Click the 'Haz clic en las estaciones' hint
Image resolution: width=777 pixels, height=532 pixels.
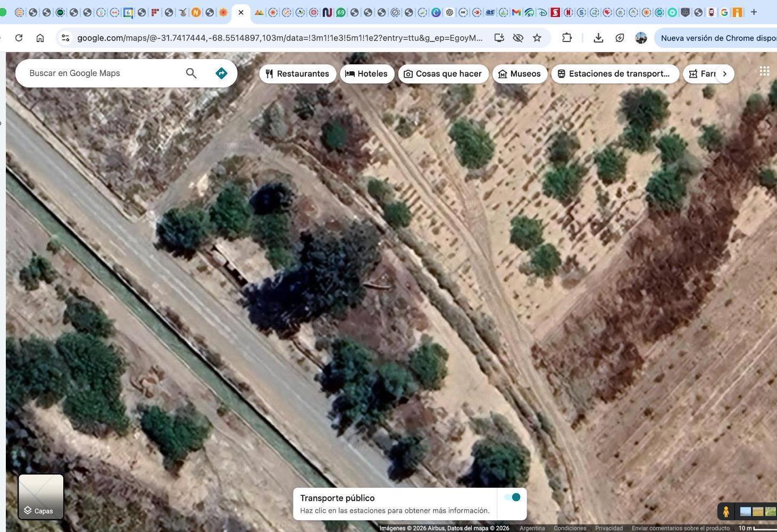(x=395, y=511)
